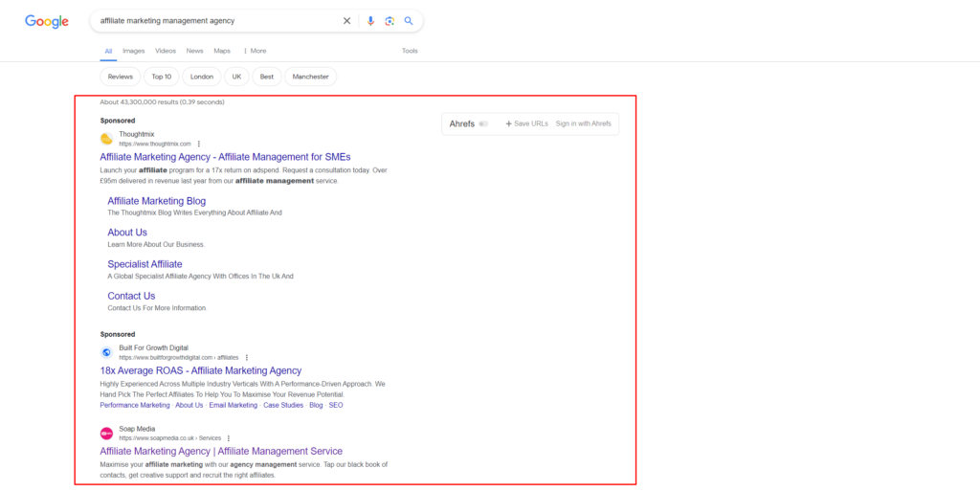Start voice search with microphone icon
Viewport: 980px width, 491px height.
(x=370, y=21)
